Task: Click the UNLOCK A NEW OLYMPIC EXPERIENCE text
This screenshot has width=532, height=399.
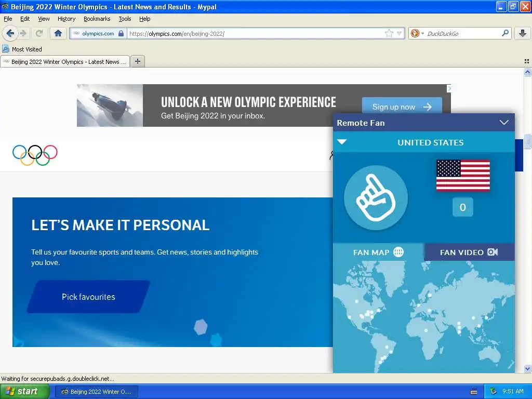Action: tap(248, 102)
